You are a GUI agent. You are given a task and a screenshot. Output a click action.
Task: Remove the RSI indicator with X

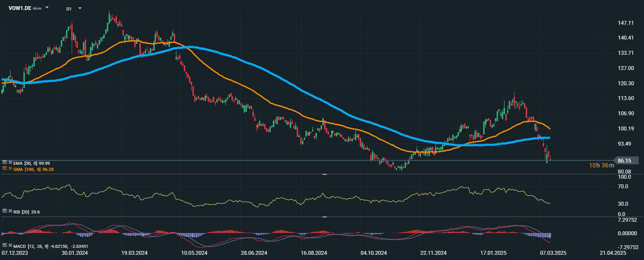pyautogui.click(x=10, y=211)
